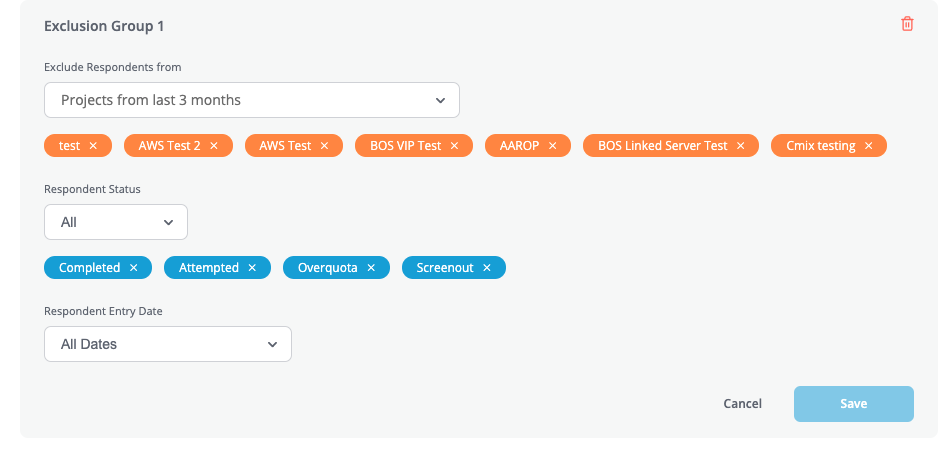Select the Completed status chip label
947x456 pixels.
click(89, 268)
